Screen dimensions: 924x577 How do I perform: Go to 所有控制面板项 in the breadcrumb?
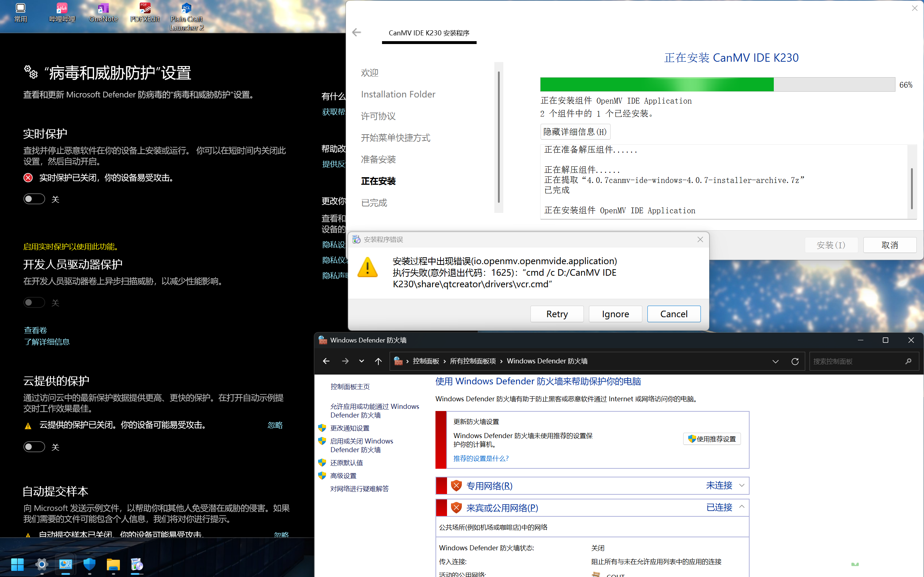coord(473,360)
